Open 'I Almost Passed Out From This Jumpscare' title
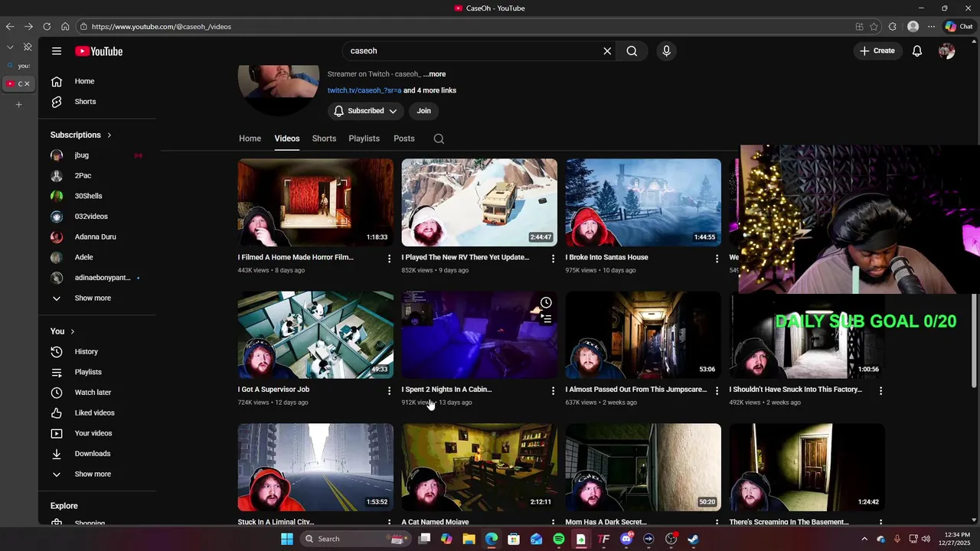The height and width of the screenshot is (551, 980). tap(636, 390)
